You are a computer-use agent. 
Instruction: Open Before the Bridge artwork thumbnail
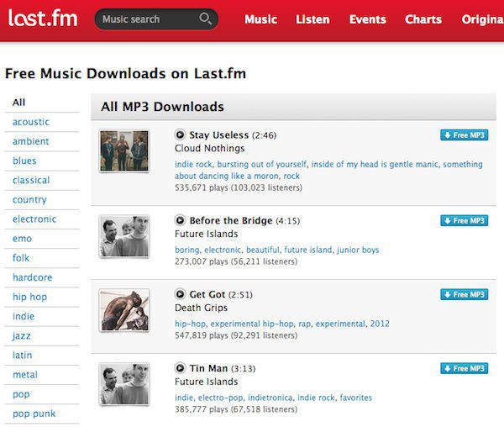click(x=124, y=236)
